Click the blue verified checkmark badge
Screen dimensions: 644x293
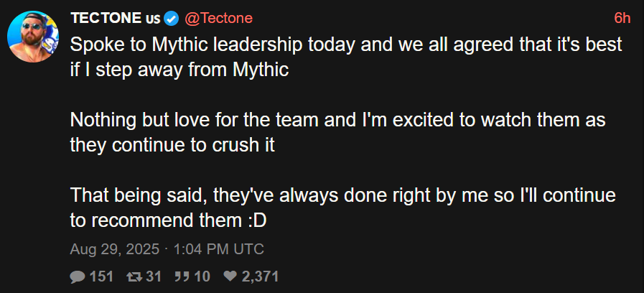click(x=172, y=19)
